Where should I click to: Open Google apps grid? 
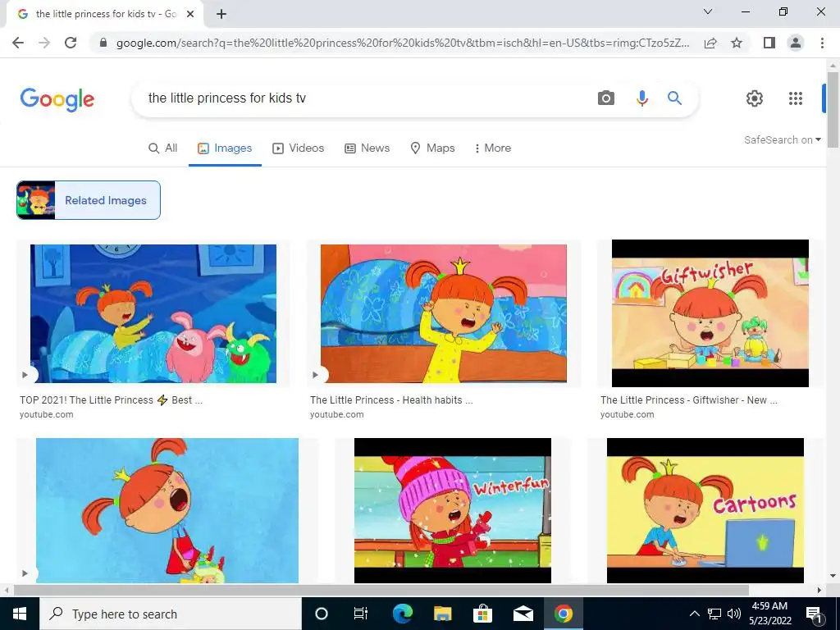click(x=796, y=98)
